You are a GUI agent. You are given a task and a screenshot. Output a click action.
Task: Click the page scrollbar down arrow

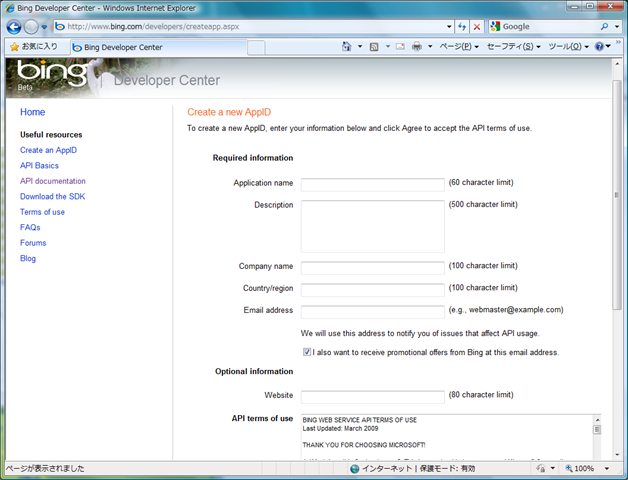(617, 455)
